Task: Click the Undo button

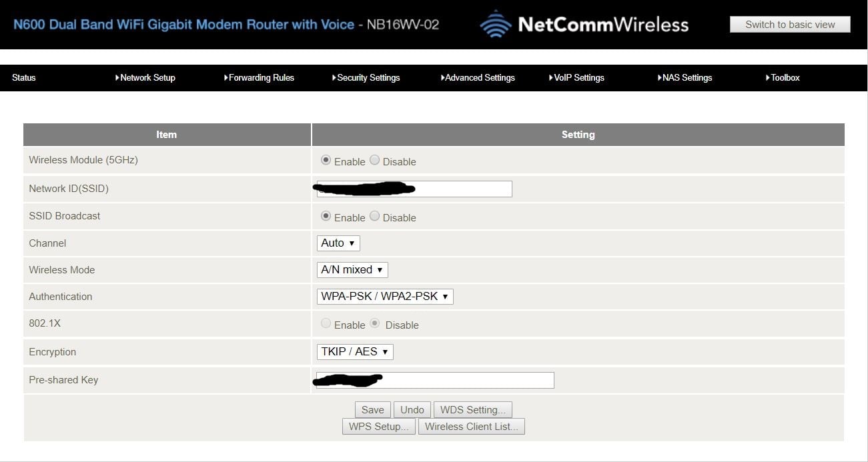Action: [x=412, y=410]
